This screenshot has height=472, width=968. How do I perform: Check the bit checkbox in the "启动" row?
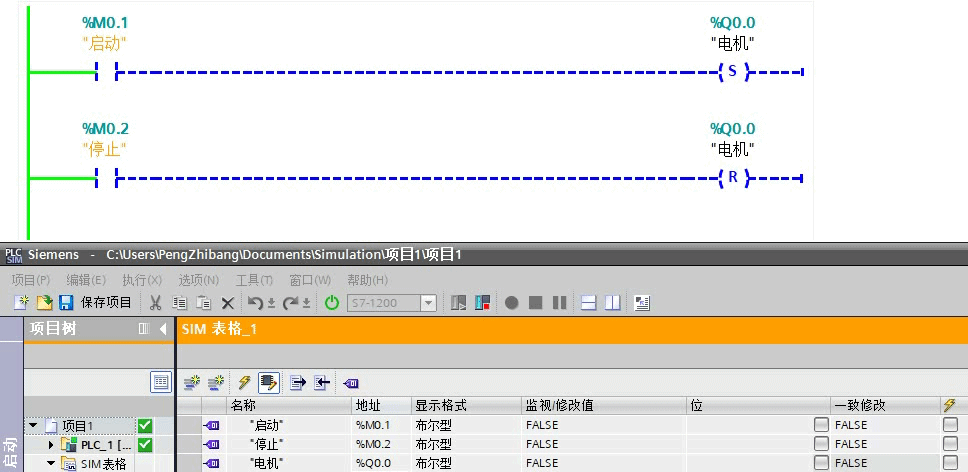[821, 425]
